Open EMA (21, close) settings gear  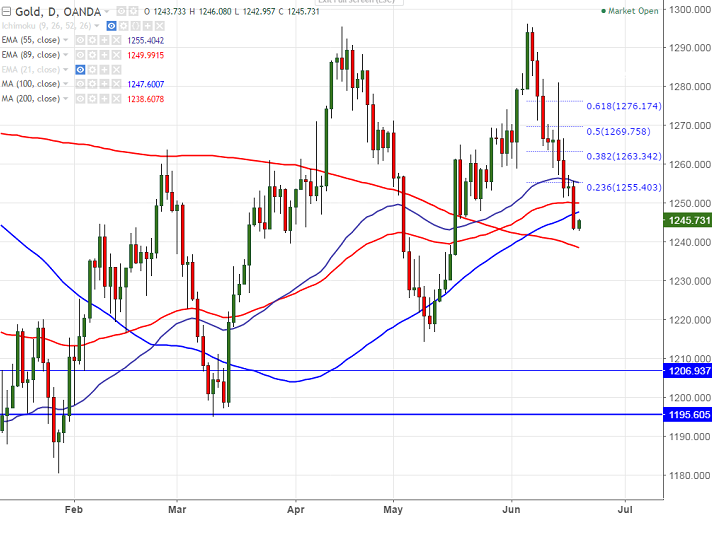tap(92, 70)
